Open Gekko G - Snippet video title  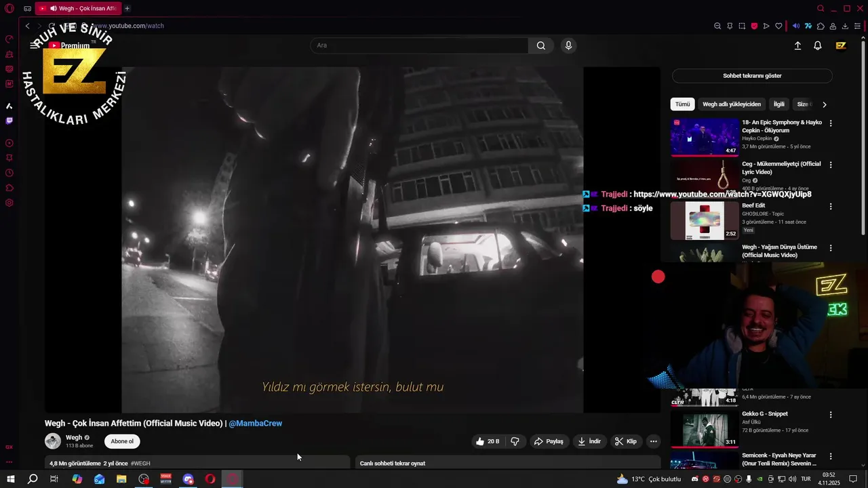click(765, 414)
